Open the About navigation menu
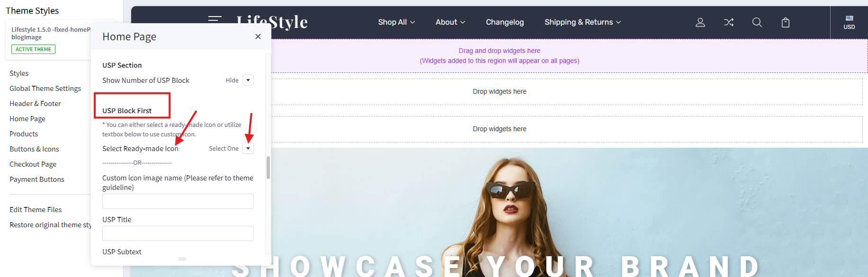 coord(450,22)
